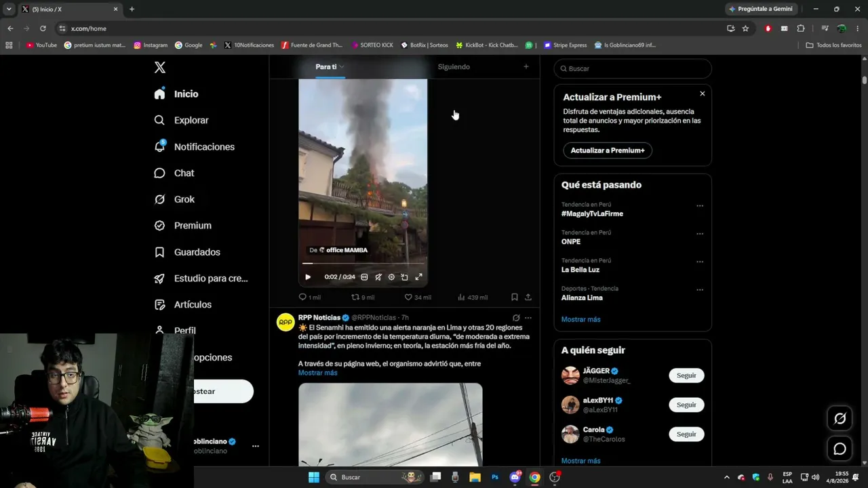Open Grok from the sidebar
The height and width of the screenshot is (488, 868).
point(174,199)
